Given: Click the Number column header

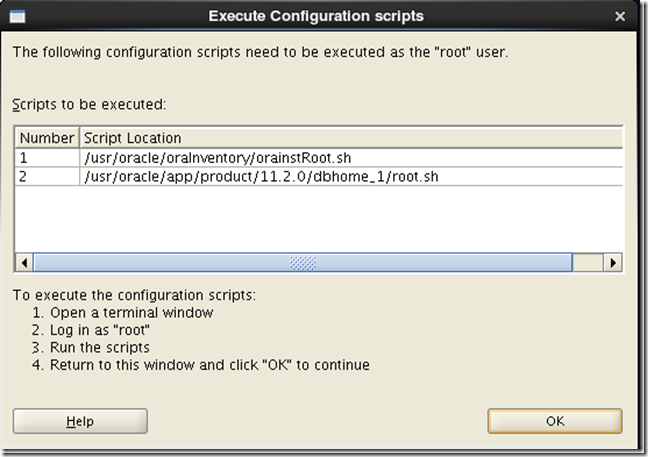Looking at the screenshot, I should [47, 138].
